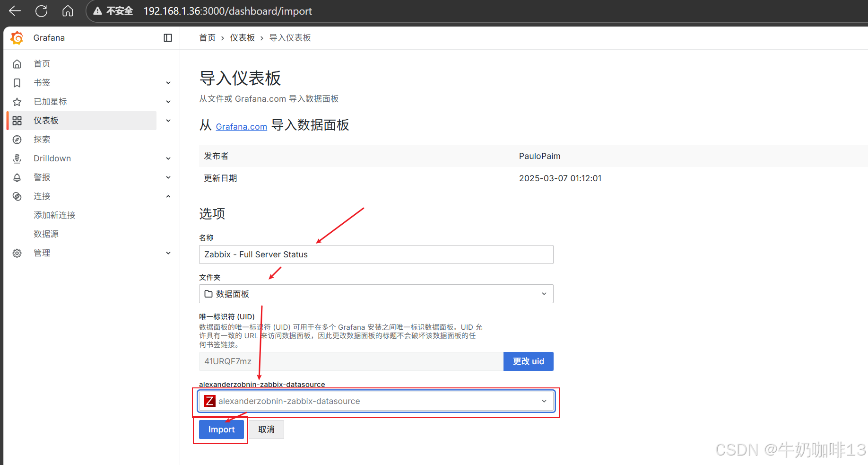Open 书签 in the sidebar menu
868x465 pixels.
[x=42, y=83]
